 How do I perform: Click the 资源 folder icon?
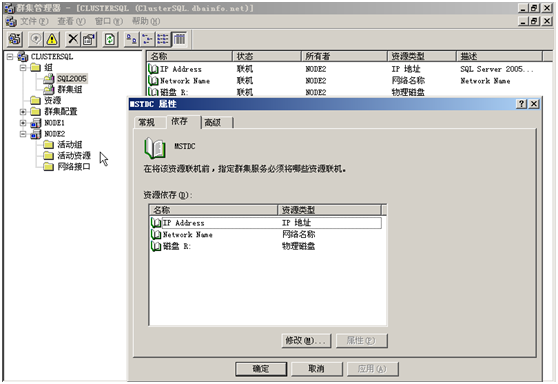point(36,101)
